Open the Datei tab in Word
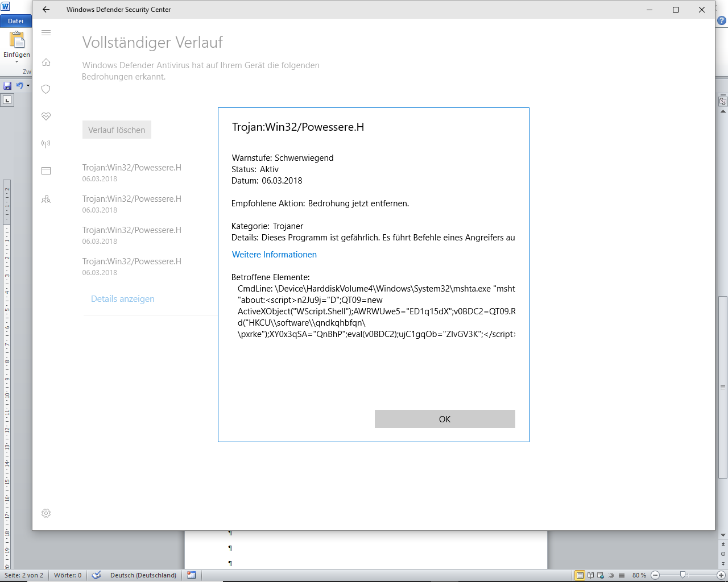728x582 pixels. [16, 21]
